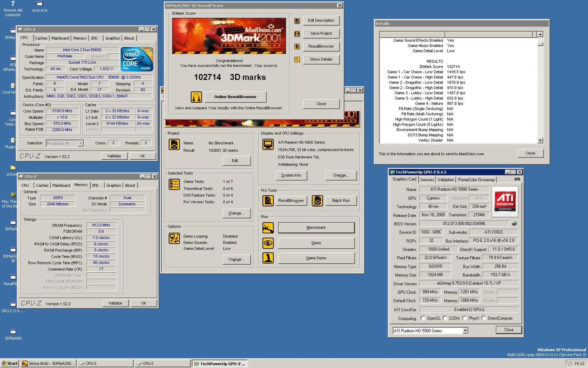588x368 pixels.
Task: Click the Intel Core 2 Duo logo in CPU-Z
Action: click(137, 59)
